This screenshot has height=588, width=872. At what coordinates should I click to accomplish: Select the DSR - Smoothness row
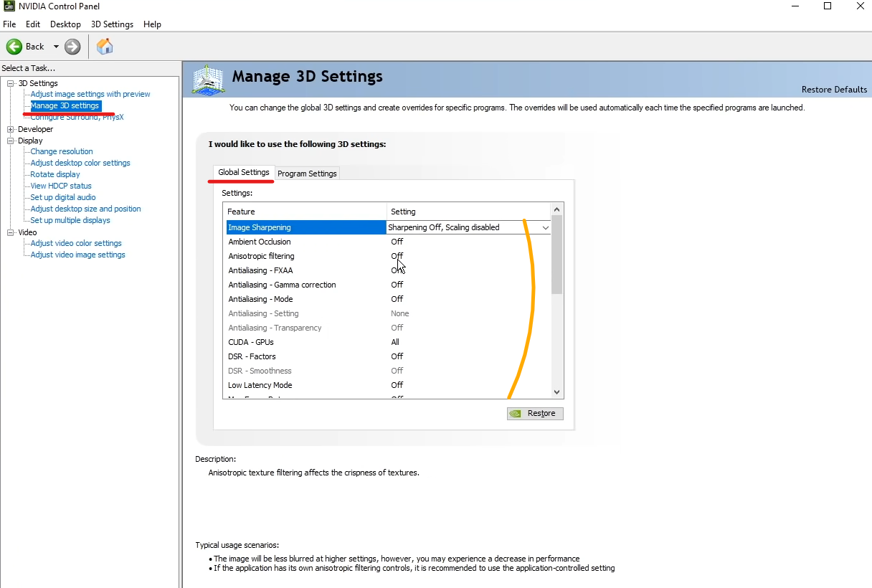[387, 371]
